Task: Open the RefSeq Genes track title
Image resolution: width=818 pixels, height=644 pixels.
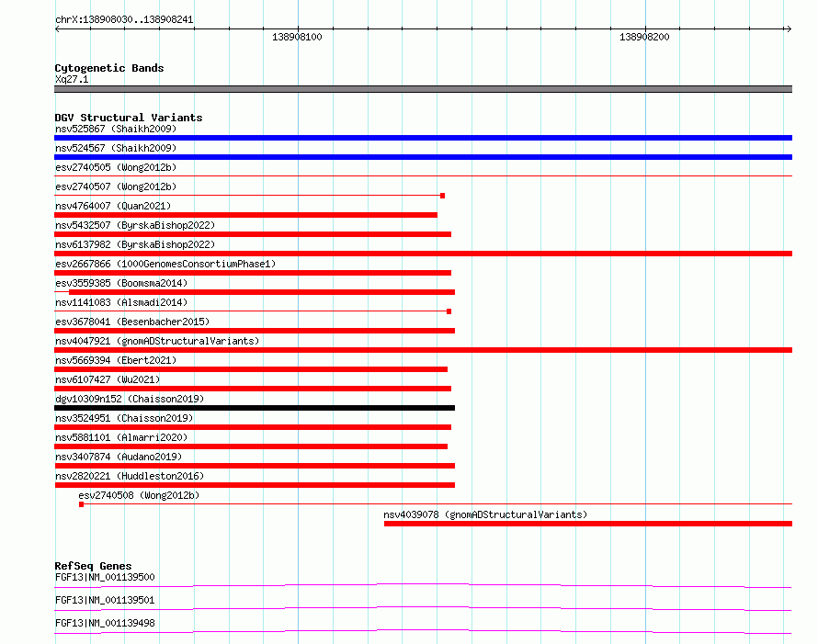Action: pos(93,566)
